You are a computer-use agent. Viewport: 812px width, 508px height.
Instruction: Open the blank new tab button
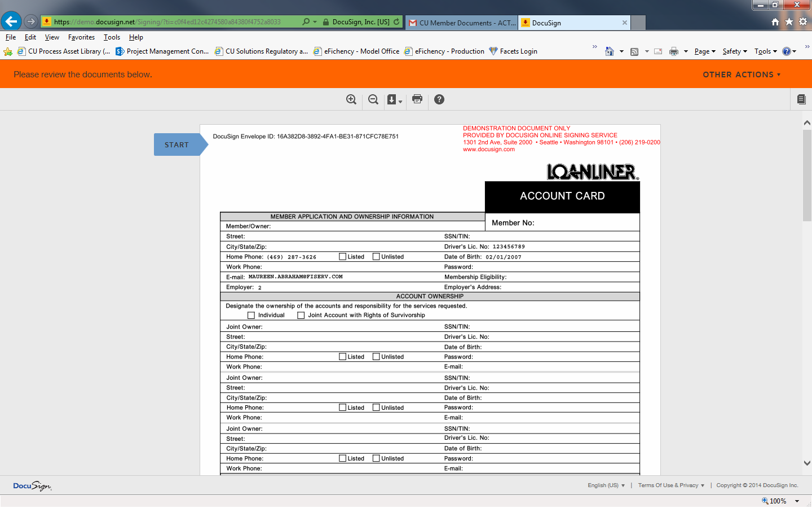point(638,23)
